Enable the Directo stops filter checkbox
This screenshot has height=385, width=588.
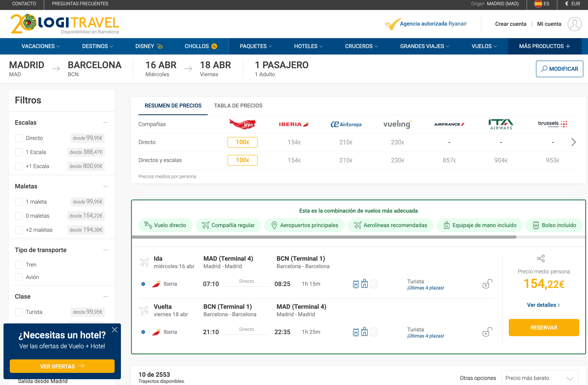pos(19,138)
